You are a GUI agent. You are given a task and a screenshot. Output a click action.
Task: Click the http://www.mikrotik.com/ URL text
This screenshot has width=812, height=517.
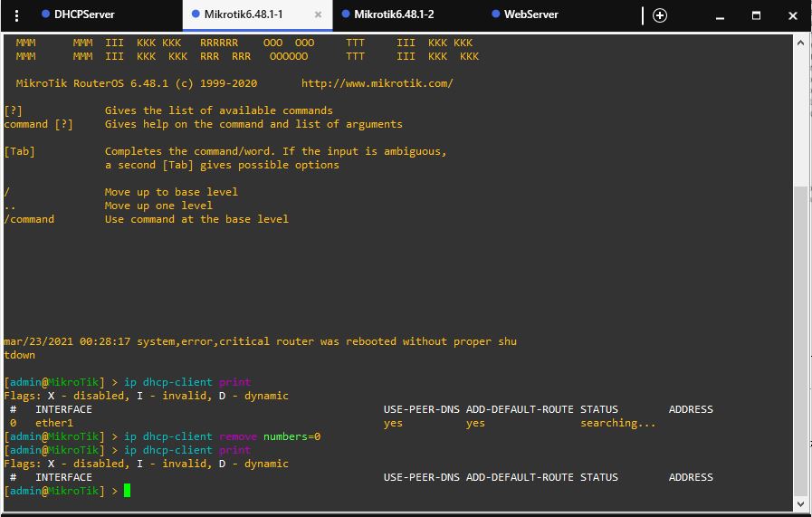377,83
